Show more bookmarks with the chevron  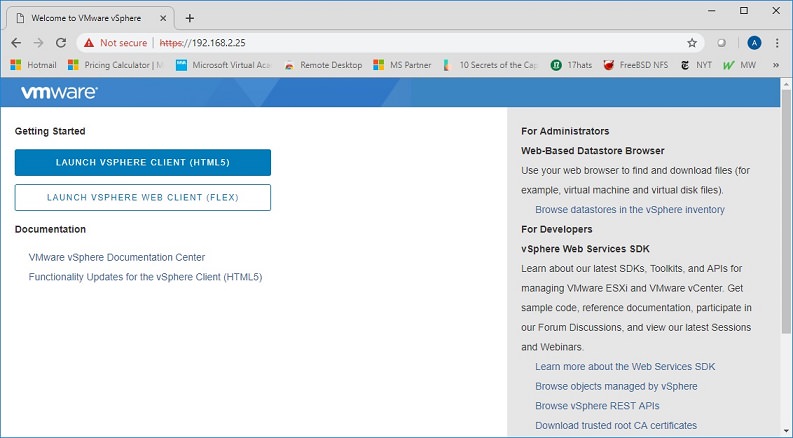(776, 65)
